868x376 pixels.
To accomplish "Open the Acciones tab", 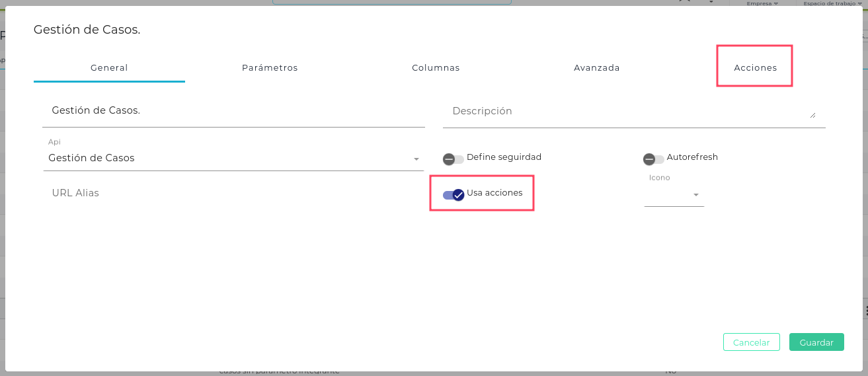I will 755,68.
